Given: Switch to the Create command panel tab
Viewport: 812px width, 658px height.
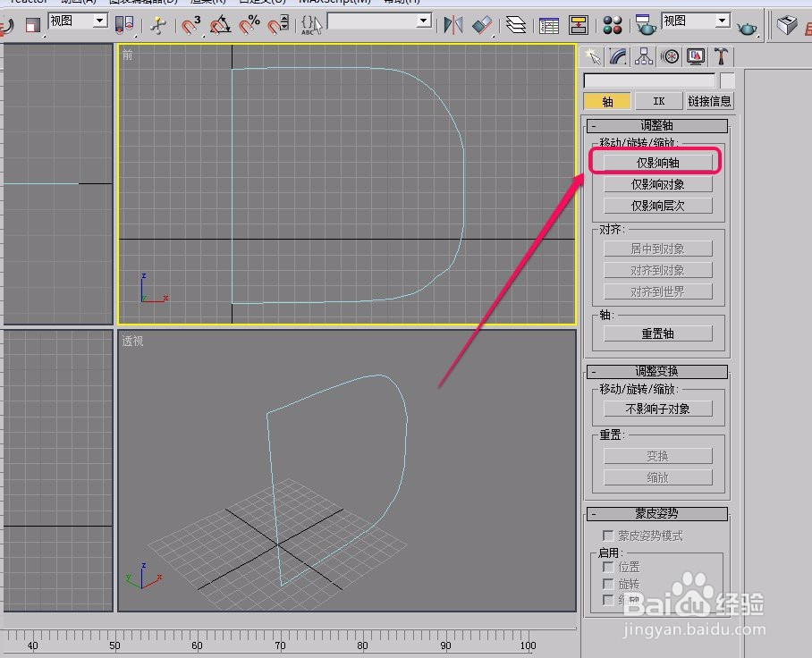Looking at the screenshot, I should point(592,56).
